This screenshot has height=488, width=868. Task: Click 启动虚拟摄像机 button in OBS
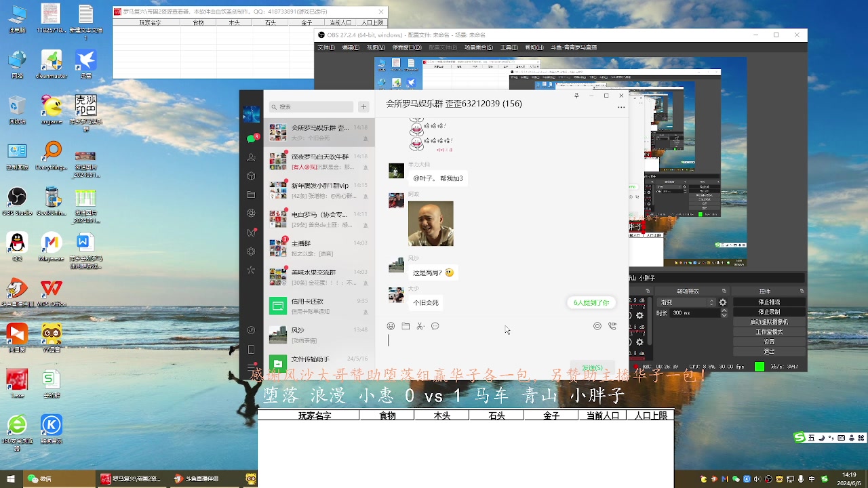pyautogui.click(x=769, y=322)
